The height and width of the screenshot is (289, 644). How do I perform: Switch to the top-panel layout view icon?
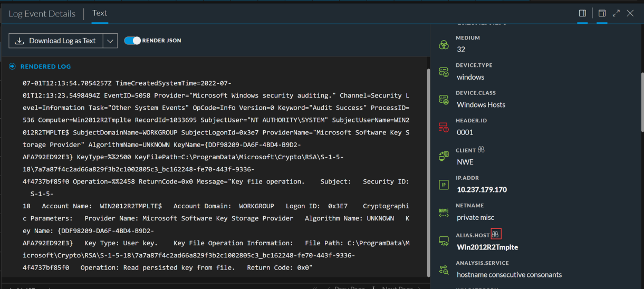pyautogui.click(x=601, y=13)
